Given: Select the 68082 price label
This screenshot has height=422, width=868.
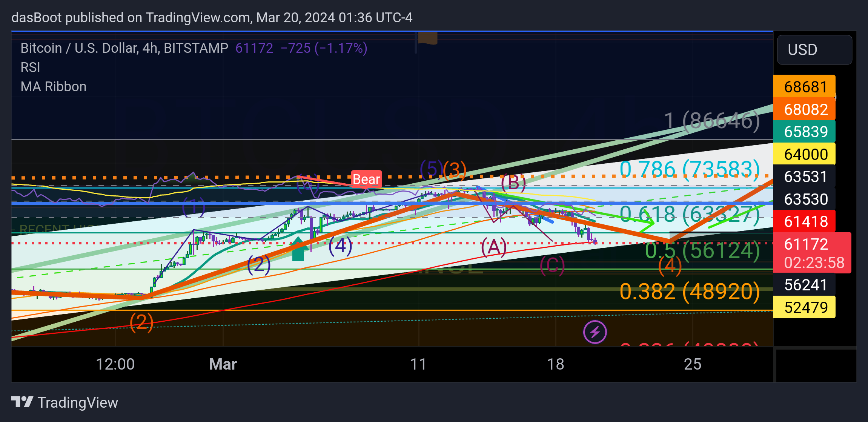Looking at the screenshot, I should 804,109.
